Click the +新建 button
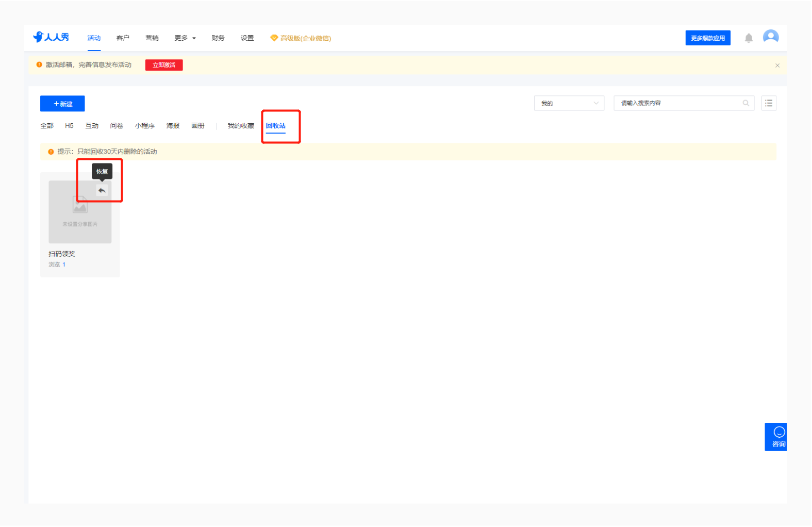This screenshot has width=812, height=527. click(x=62, y=104)
